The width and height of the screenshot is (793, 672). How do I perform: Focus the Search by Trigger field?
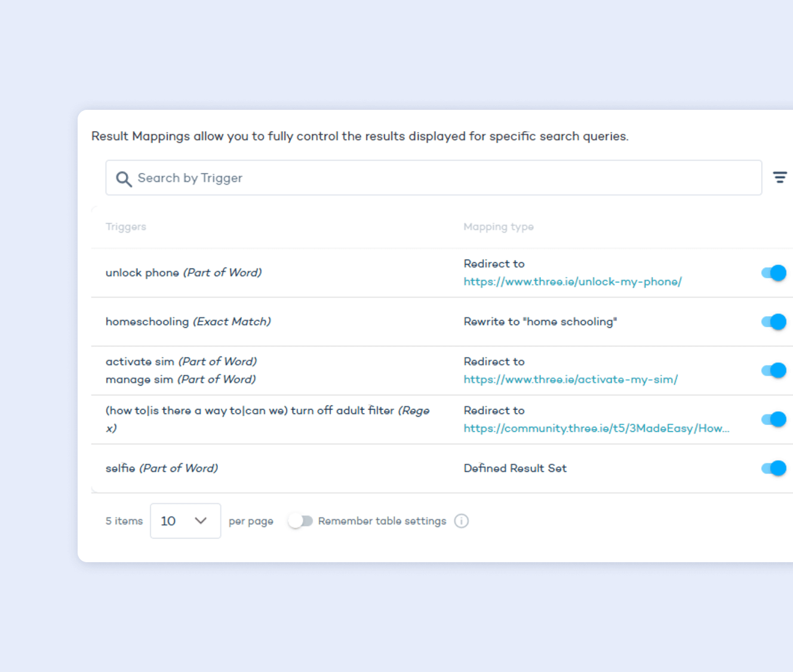click(434, 178)
